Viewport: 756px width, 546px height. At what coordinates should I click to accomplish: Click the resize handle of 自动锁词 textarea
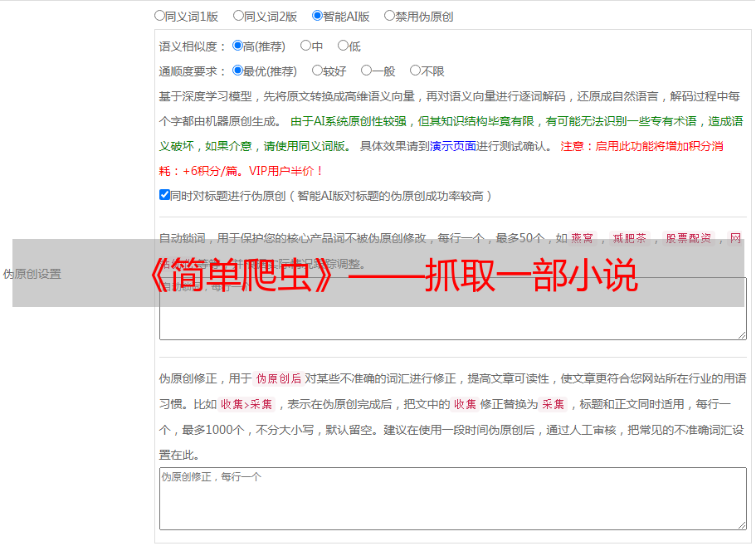742,335
